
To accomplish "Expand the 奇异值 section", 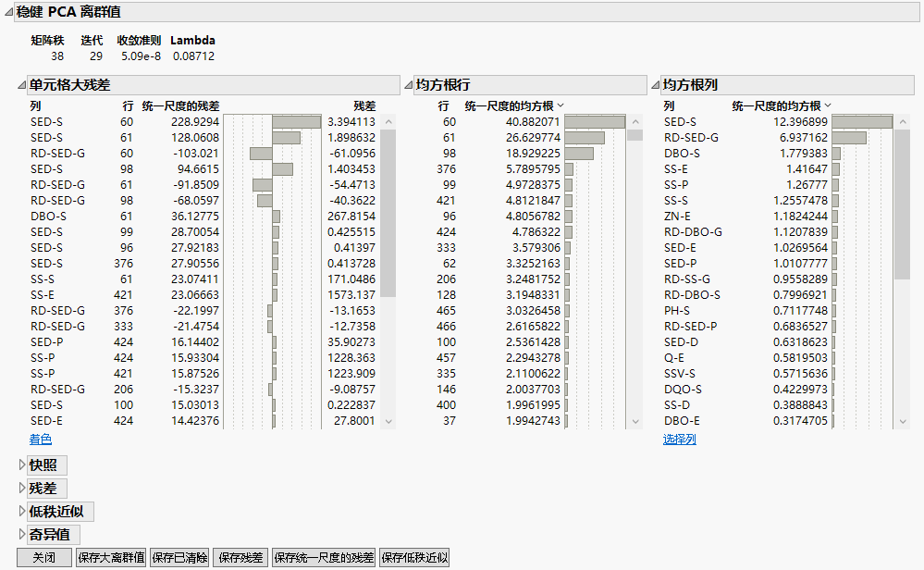I will 22,534.
